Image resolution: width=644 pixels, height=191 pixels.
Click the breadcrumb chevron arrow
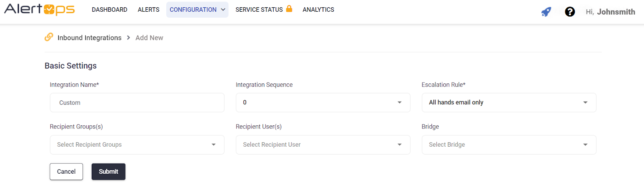tap(128, 37)
